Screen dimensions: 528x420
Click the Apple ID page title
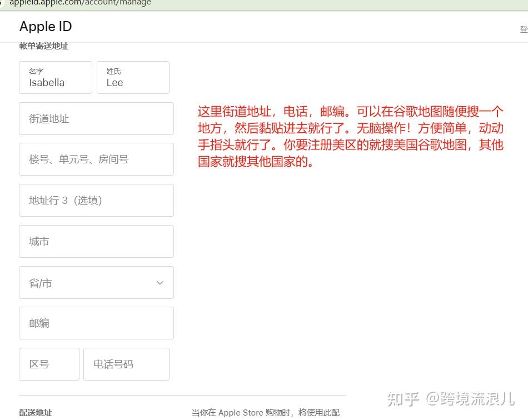click(x=46, y=26)
